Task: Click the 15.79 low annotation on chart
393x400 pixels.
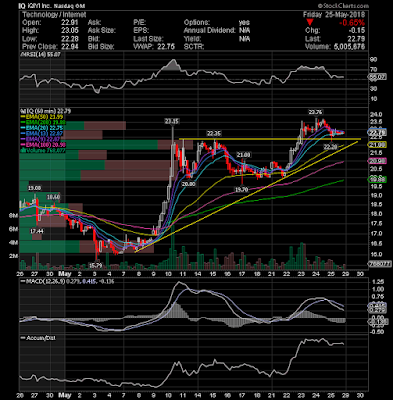Action: click(x=96, y=266)
